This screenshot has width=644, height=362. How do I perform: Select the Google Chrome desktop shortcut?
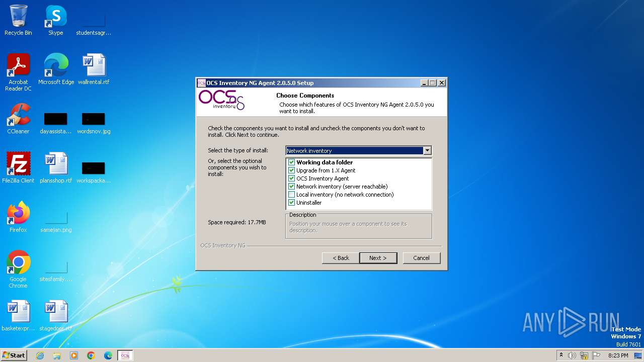pos(18,269)
